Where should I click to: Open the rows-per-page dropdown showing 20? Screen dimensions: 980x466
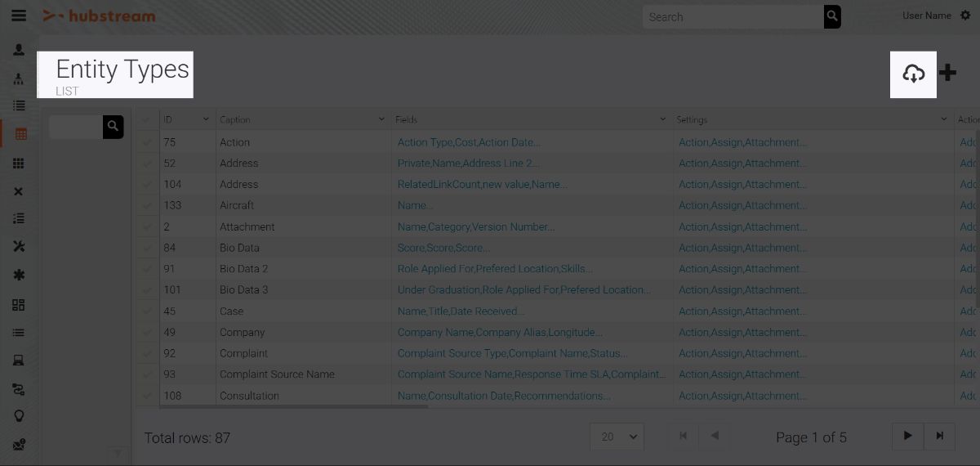[x=617, y=437]
